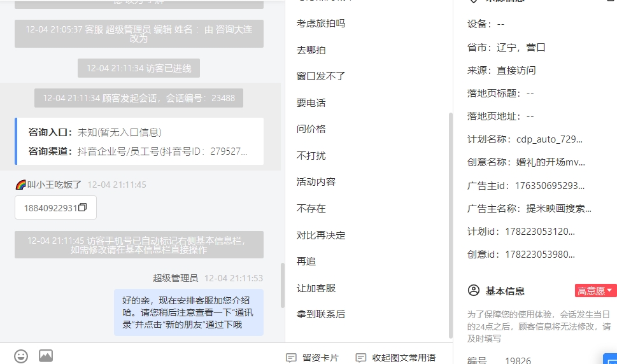Select quick phrase 不存在
617x364 pixels.
pyautogui.click(x=311, y=208)
